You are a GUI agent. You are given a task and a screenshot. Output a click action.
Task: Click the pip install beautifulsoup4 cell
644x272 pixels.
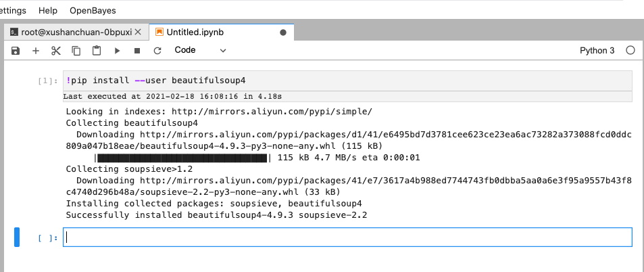pyautogui.click(x=347, y=81)
